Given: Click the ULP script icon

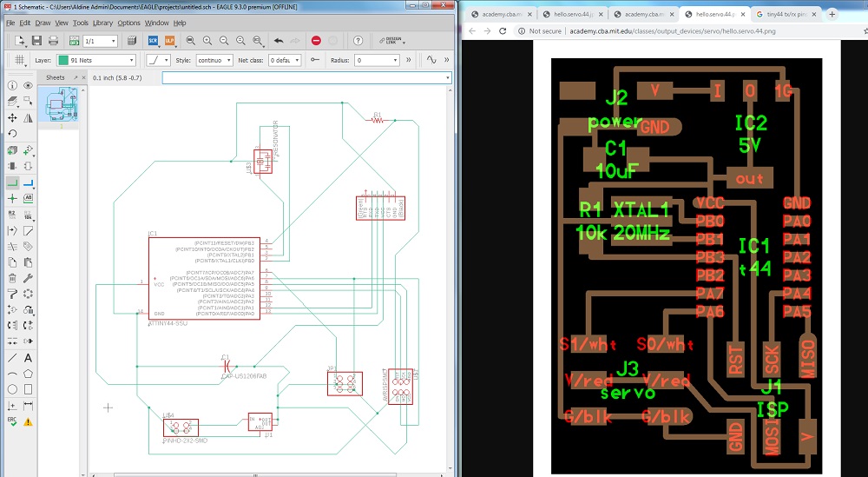Looking at the screenshot, I should pyautogui.click(x=169, y=41).
